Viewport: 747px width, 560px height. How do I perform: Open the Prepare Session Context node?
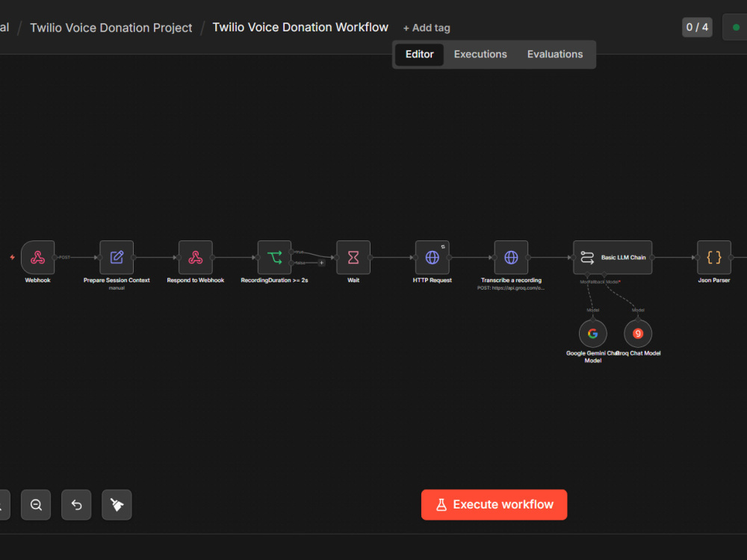pyautogui.click(x=117, y=258)
